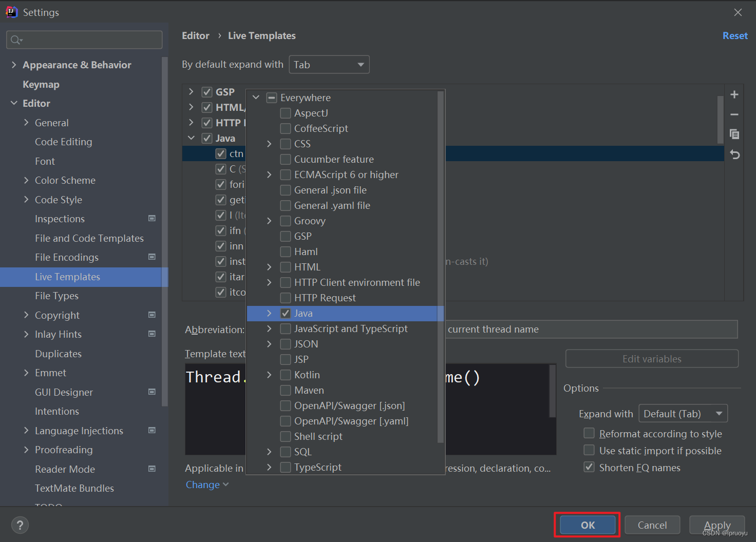Screen dimensions: 756x542
Task: Toggle the Everywhere context checkbox
Action: click(x=272, y=98)
